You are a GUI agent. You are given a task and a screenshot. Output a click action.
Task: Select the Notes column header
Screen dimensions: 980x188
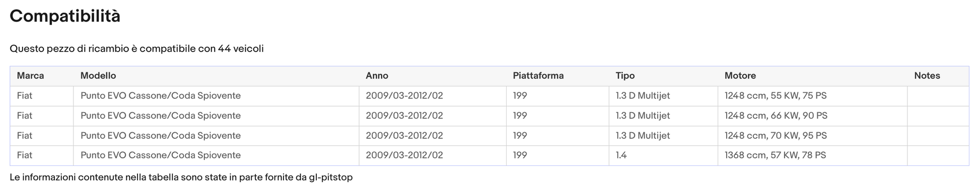pos(927,76)
